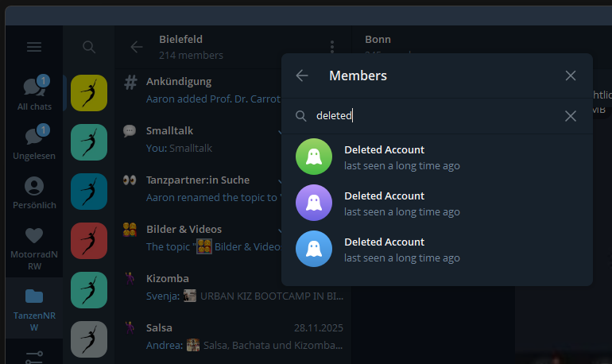Click into the members search field

coord(429,116)
